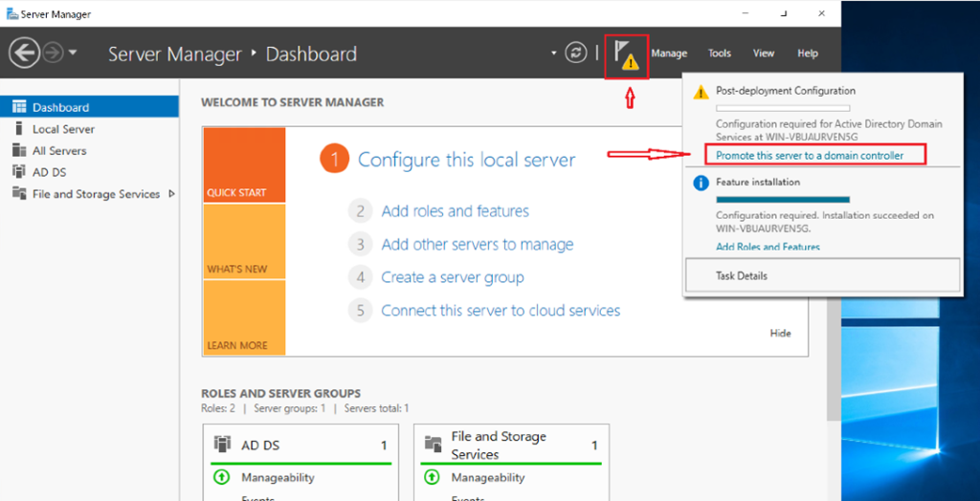Open the Tools menu
Viewport: 980px width, 501px height.
point(720,54)
